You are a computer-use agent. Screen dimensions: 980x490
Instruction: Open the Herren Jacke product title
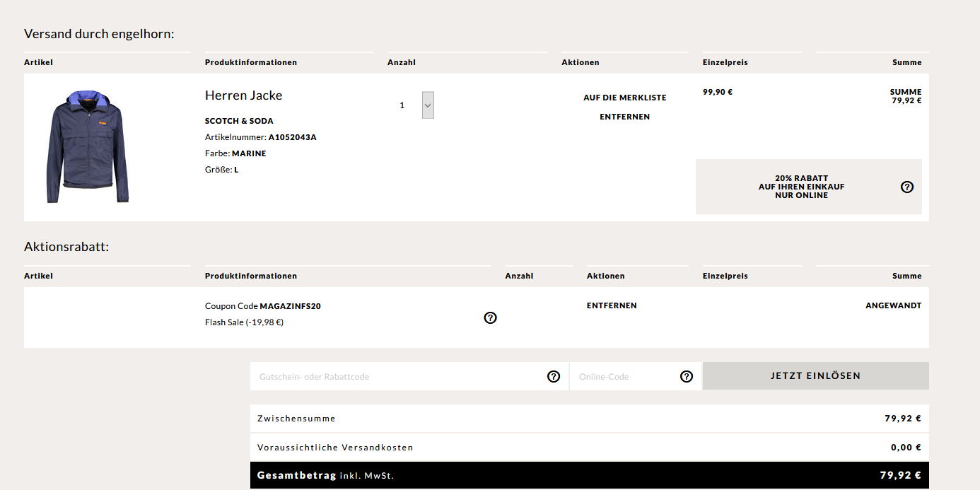(243, 95)
